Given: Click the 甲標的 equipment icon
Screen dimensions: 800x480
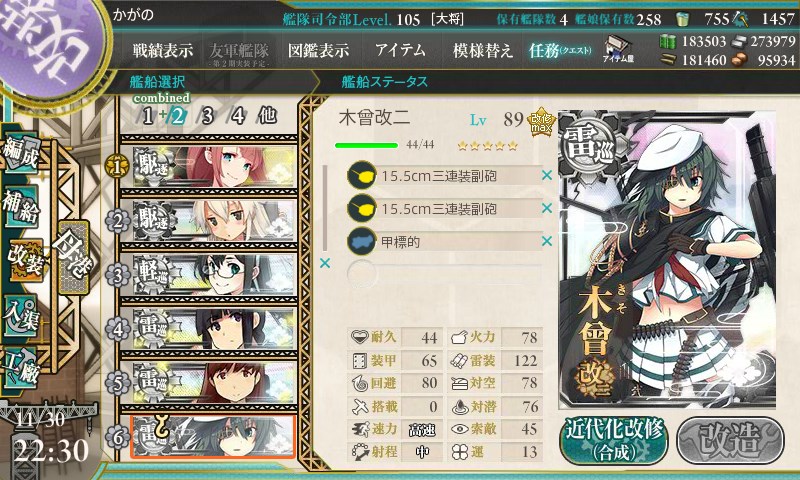Looking at the screenshot, I should click(x=362, y=241).
